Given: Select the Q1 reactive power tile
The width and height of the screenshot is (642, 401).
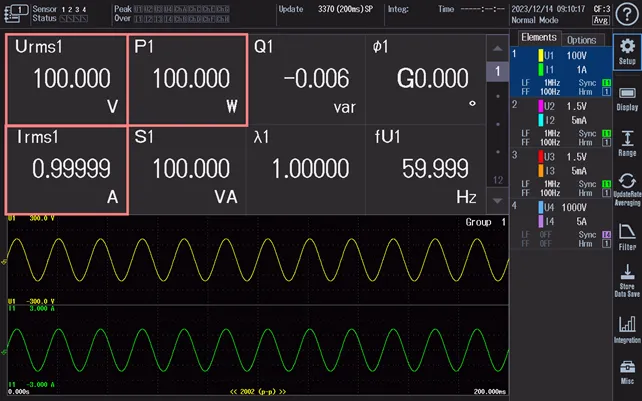Looking at the screenshot, I should click(306, 79).
